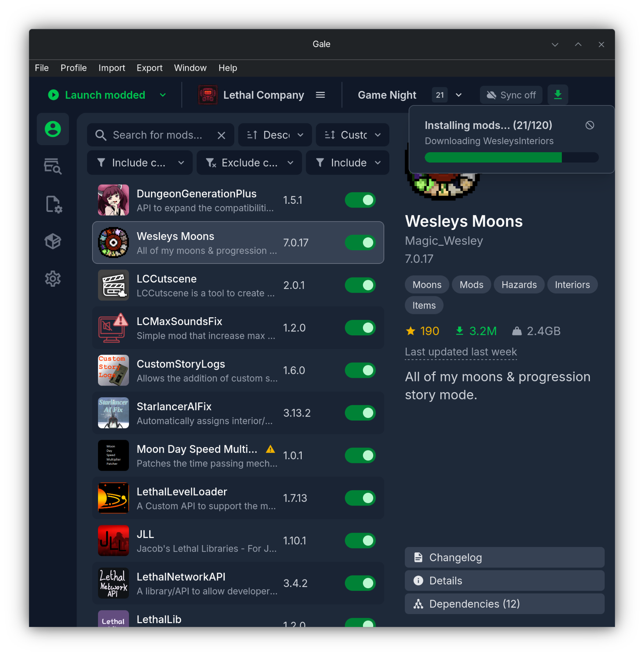Screen dimensions: 644x656
Task: Click the install progress bar
Action: [511, 157]
